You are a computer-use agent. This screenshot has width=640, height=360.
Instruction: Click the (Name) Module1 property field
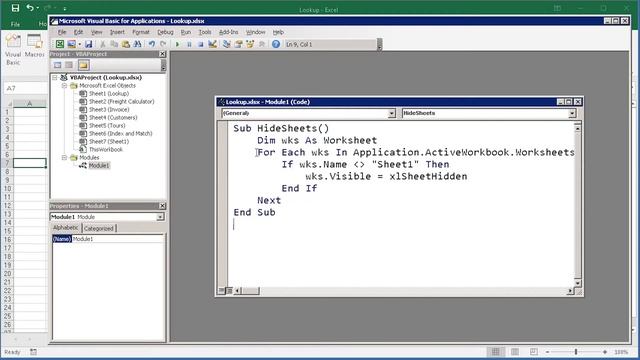pyautogui.click(x=108, y=239)
